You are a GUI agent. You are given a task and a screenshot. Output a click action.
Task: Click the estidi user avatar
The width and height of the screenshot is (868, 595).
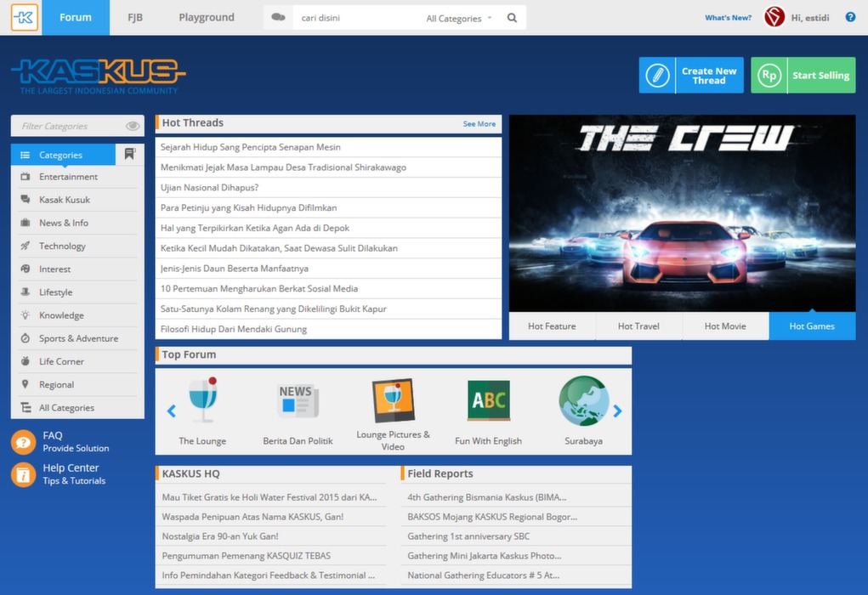click(774, 17)
